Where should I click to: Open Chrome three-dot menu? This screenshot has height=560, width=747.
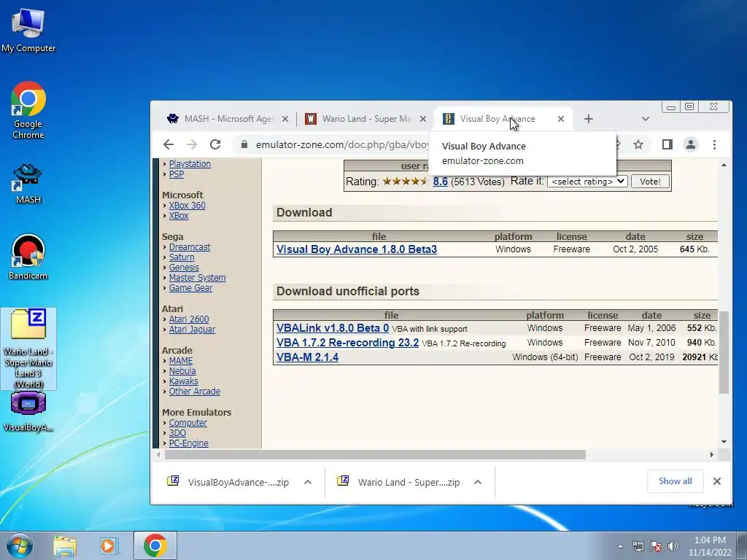[714, 144]
